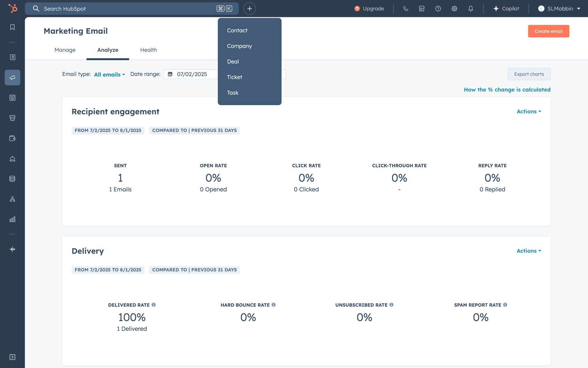This screenshot has height=368, width=588.
Task: Open the Help question mark icon
Action: point(438,9)
